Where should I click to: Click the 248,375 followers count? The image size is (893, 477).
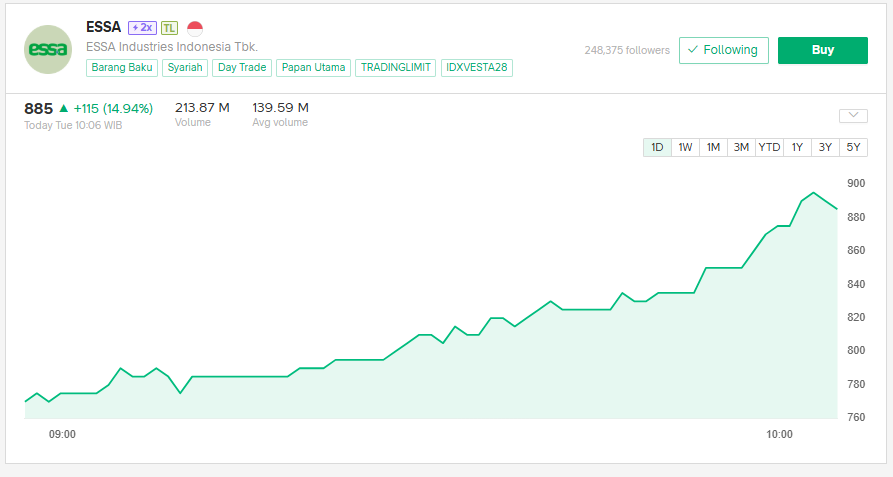coord(627,50)
